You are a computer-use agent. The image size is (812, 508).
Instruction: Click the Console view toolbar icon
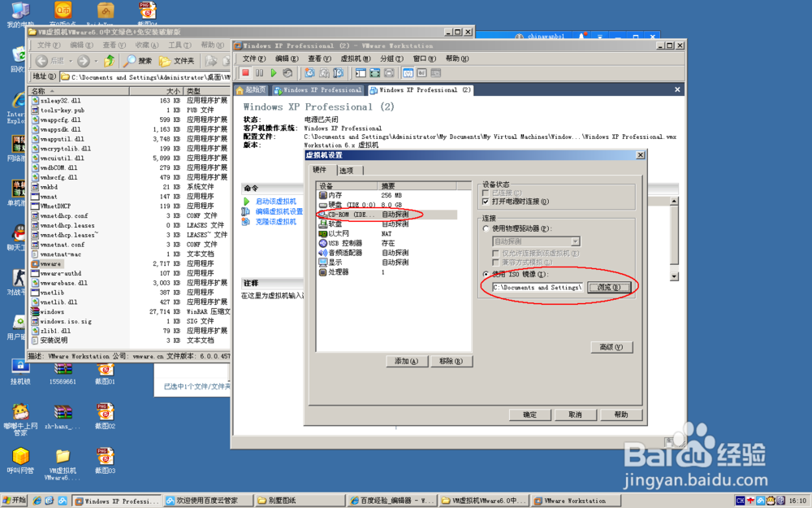pyautogui.click(x=421, y=73)
